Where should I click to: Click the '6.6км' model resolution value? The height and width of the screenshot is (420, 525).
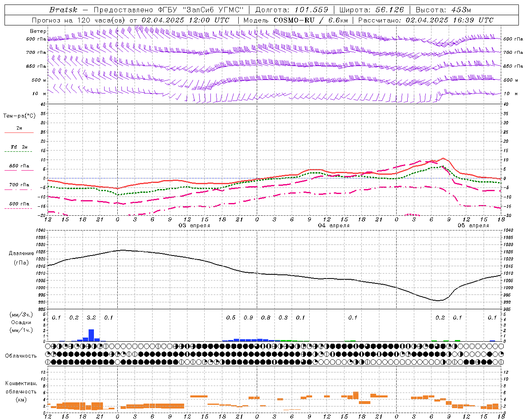(x=338, y=20)
